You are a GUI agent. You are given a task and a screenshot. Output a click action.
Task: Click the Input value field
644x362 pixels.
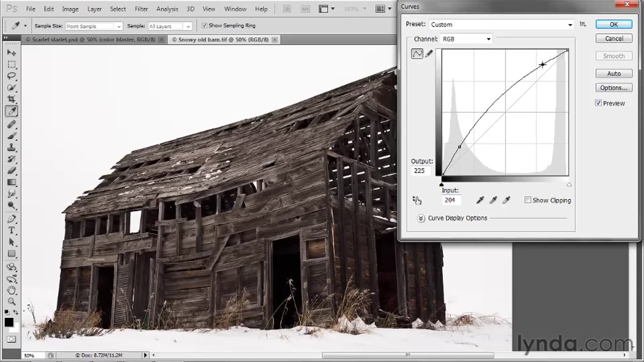point(451,200)
